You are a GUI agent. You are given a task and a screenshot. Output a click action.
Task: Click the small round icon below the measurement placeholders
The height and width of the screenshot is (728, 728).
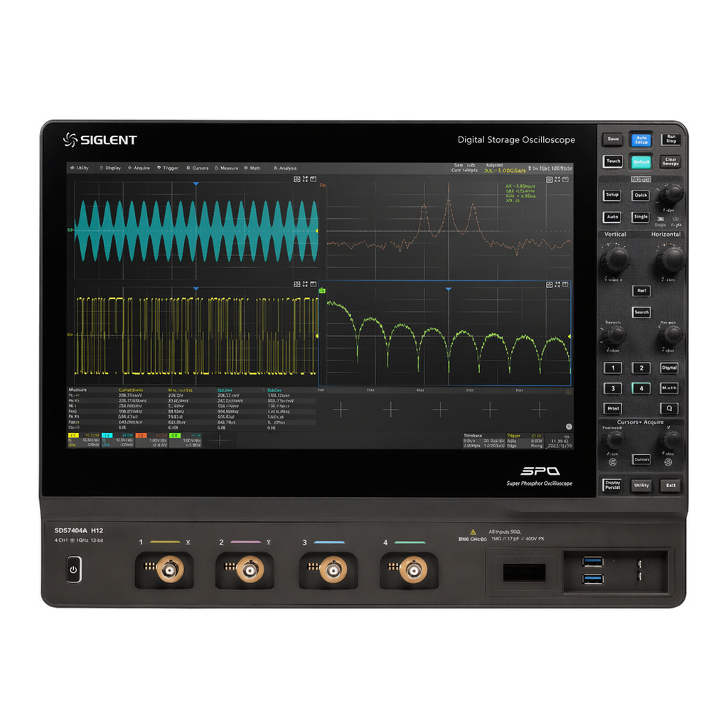pos(569,427)
